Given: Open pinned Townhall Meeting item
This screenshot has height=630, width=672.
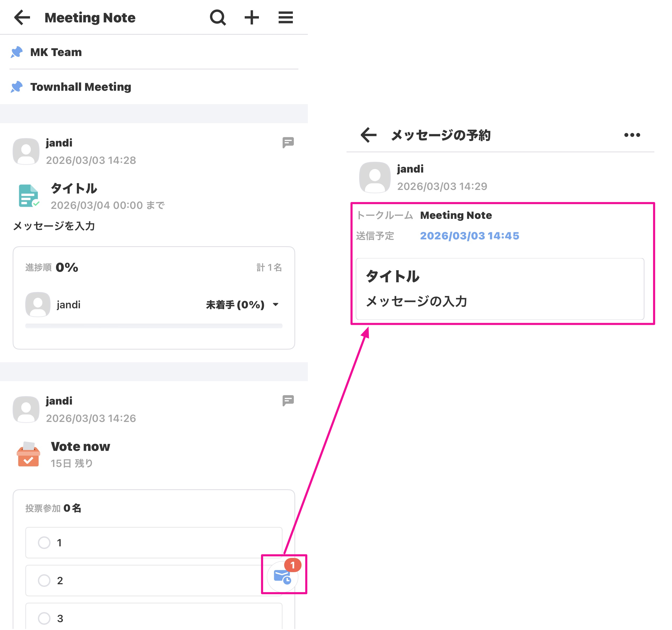Looking at the screenshot, I should click(81, 87).
